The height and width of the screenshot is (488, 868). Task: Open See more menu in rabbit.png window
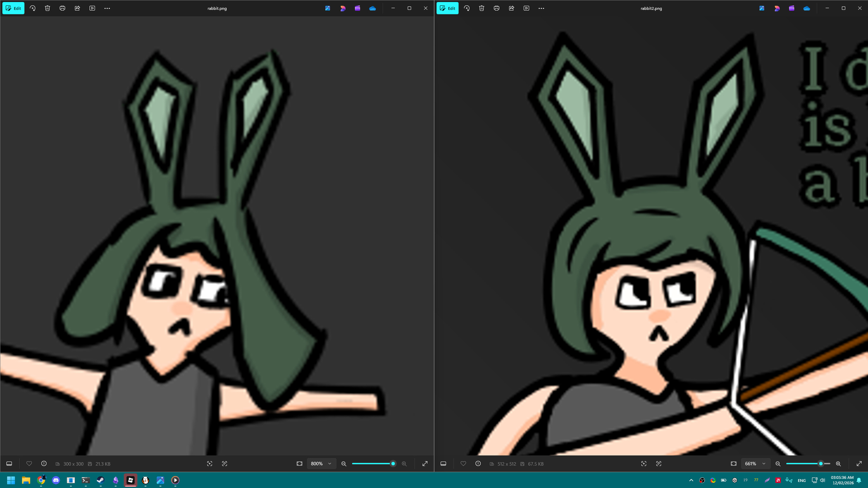107,8
